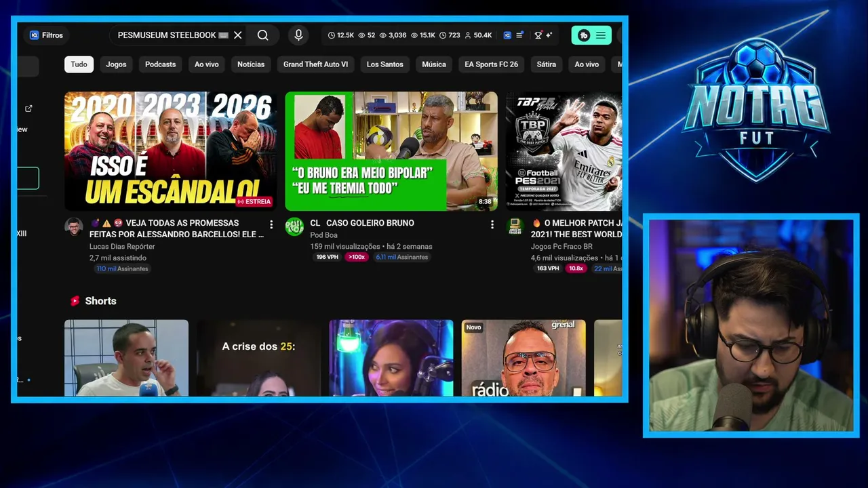Click the 163 VPH badge
This screenshot has height=488, width=868.
548,269
